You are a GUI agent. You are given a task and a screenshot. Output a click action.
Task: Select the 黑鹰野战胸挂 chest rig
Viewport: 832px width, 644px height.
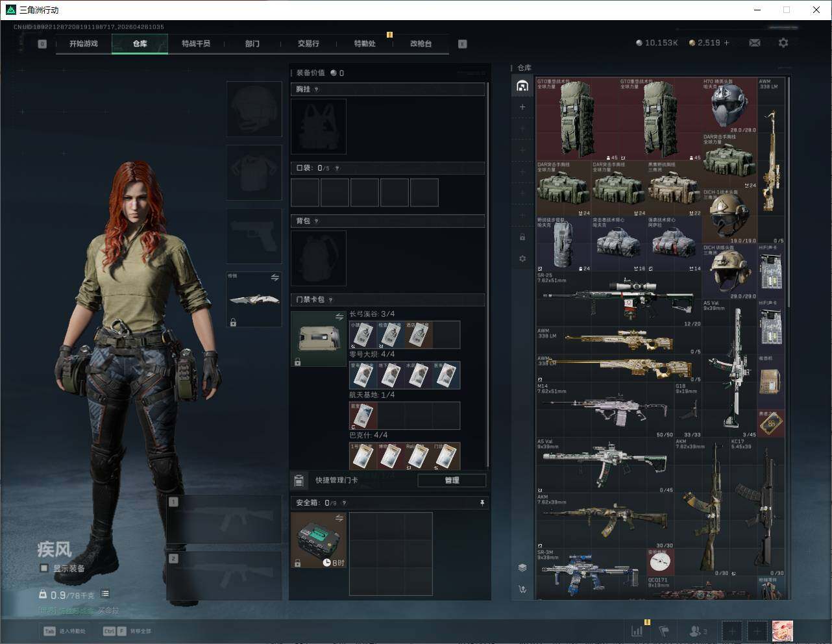click(674, 189)
